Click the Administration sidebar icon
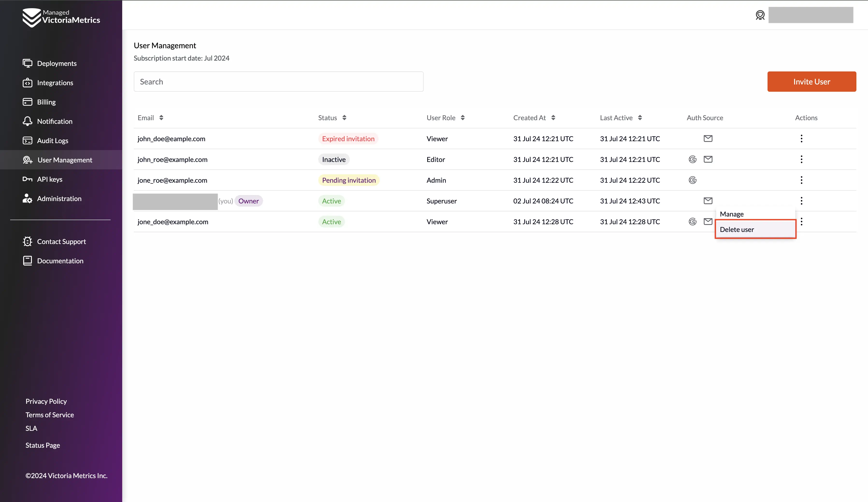Image resolution: width=868 pixels, height=502 pixels. click(28, 198)
